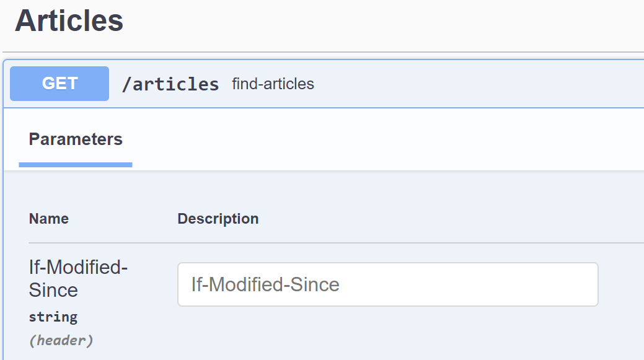This screenshot has height=360, width=644.
Task: Click the placeholder text inside the header input
Action: (x=265, y=285)
